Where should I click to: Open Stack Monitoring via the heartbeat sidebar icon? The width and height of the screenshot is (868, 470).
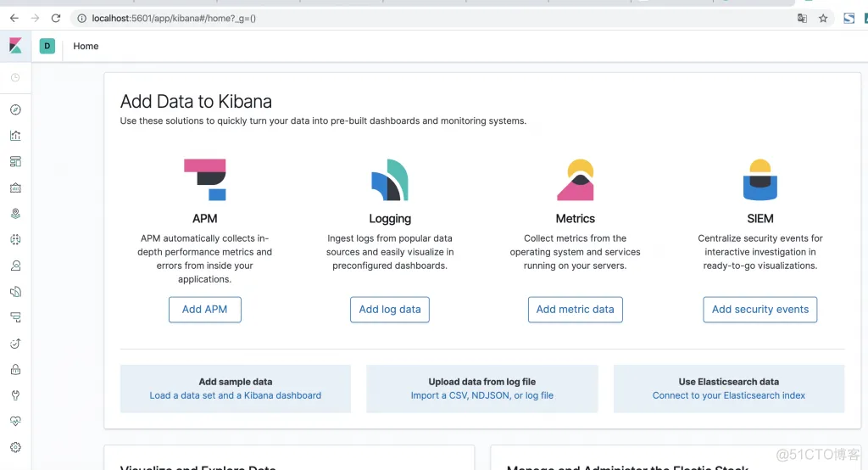(x=15, y=422)
